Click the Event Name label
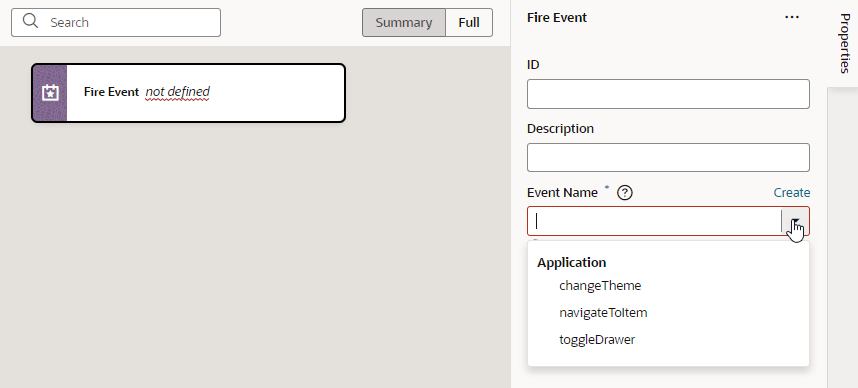 (562, 193)
